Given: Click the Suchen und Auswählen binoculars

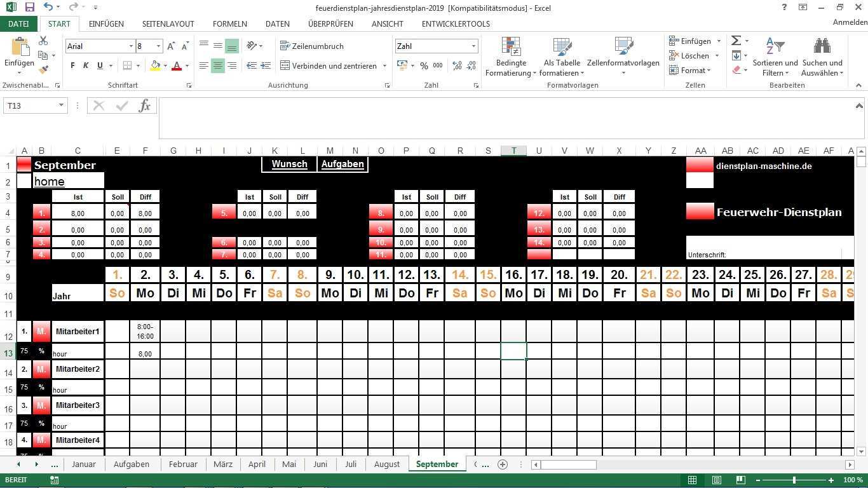Looking at the screenshot, I should (822, 57).
